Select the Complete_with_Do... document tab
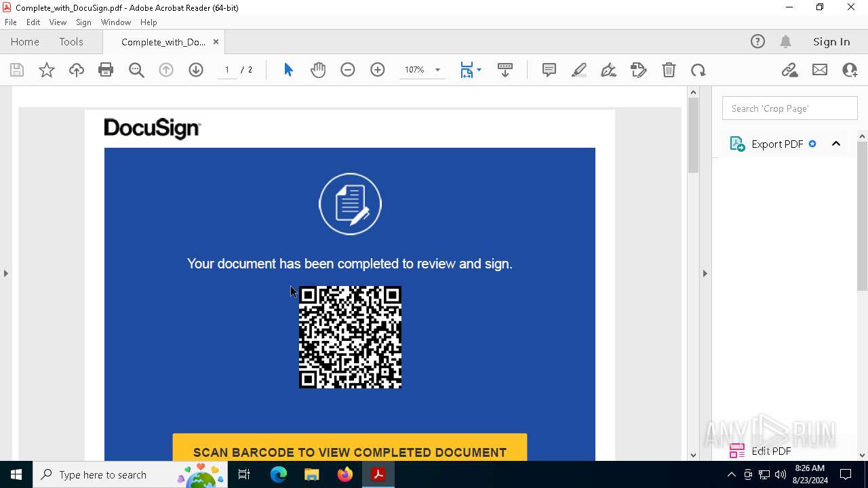The image size is (868, 488). tap(163, 42)
